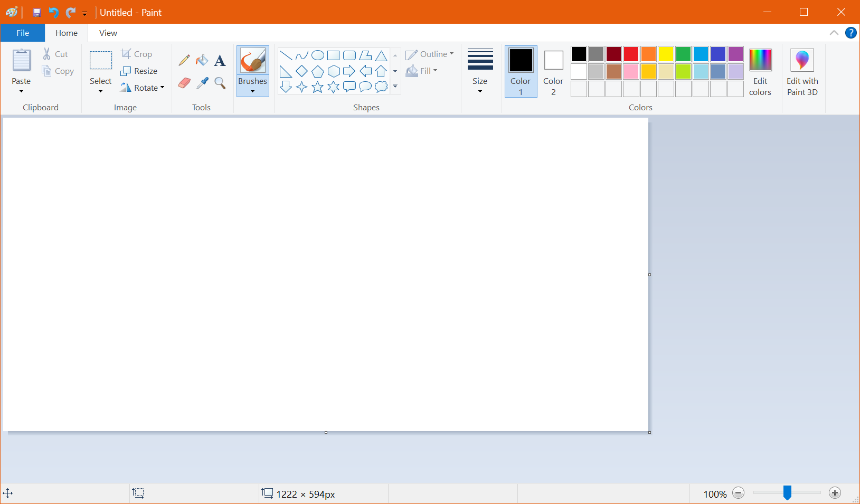Viewport: 860px width, 504px height.
Task: Select the Magnifier tool
Action: click(220, 83)
